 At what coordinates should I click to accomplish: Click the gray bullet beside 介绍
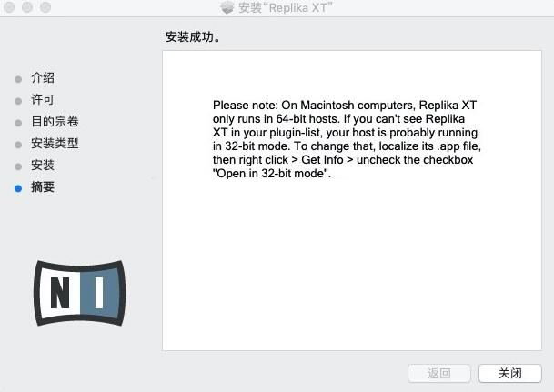[18, 79]
